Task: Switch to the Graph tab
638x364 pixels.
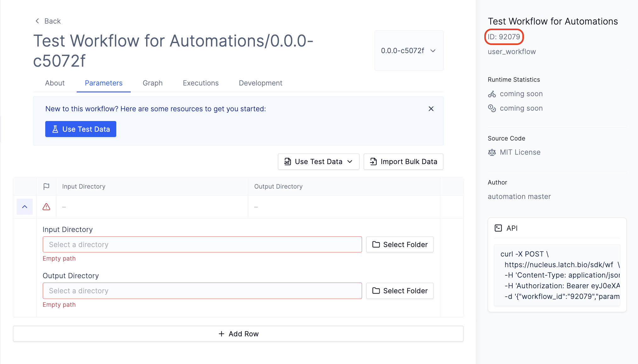Action: tap(153, 83)
